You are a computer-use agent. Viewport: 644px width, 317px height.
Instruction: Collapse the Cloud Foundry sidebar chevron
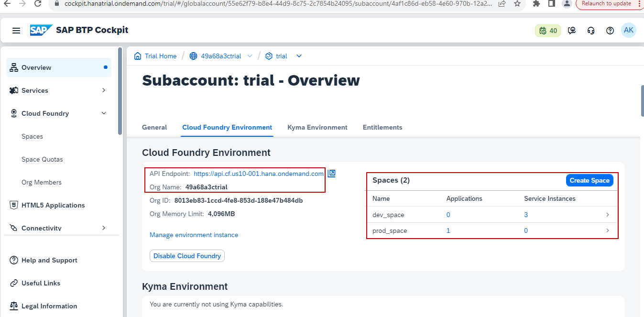pos(104,113)
